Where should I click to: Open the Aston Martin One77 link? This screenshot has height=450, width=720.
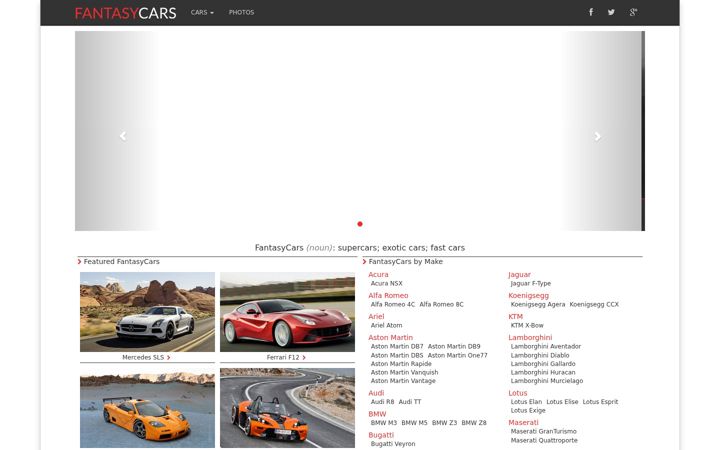point(458,355)
